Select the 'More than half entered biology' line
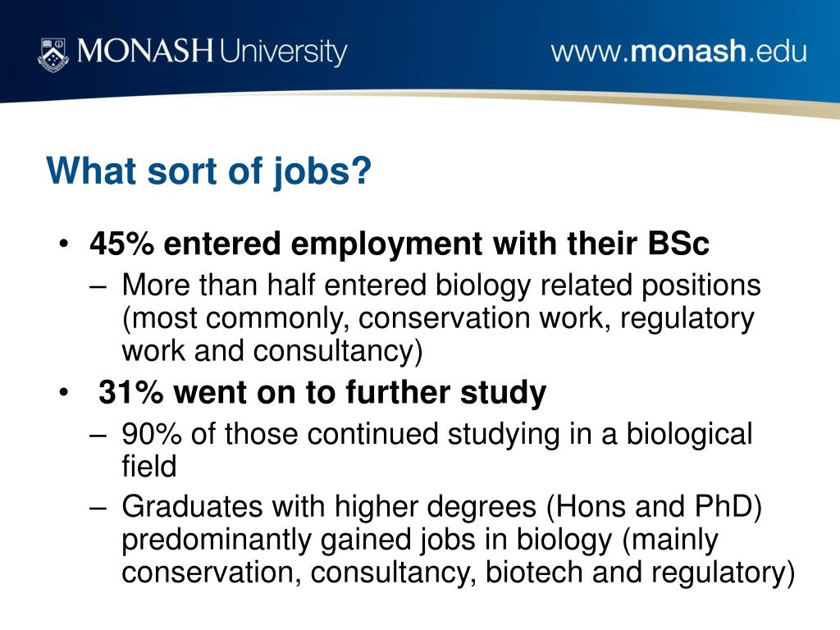840x630 pixels. click(441, 285)
